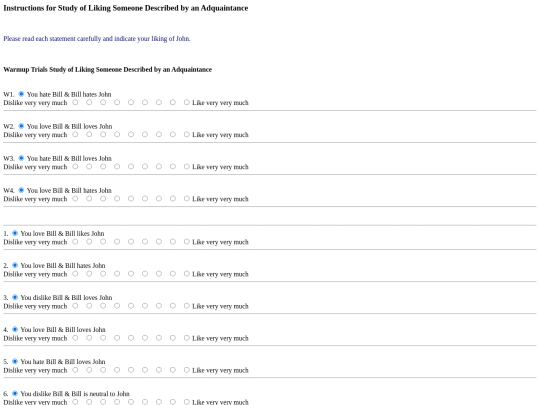Choose item 2 radio nearest 'Dislike very very much'

click(75, 273)
